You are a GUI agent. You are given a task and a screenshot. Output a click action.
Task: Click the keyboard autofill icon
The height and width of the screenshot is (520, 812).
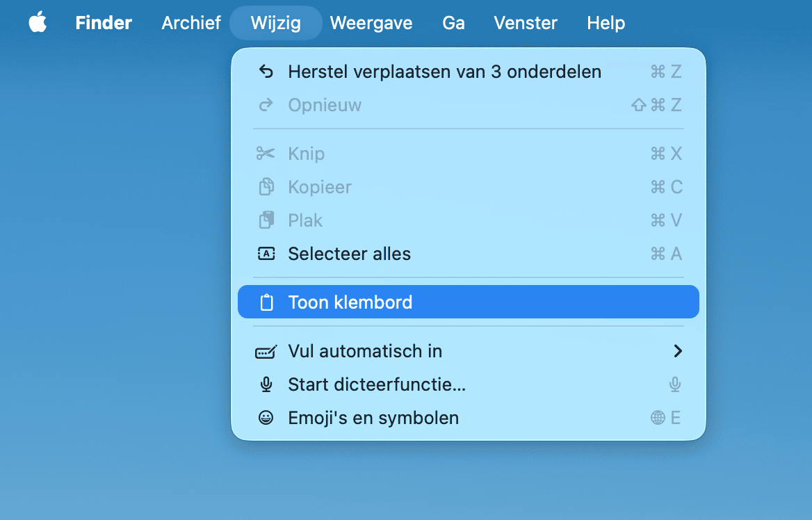click(x=266, y=352)
